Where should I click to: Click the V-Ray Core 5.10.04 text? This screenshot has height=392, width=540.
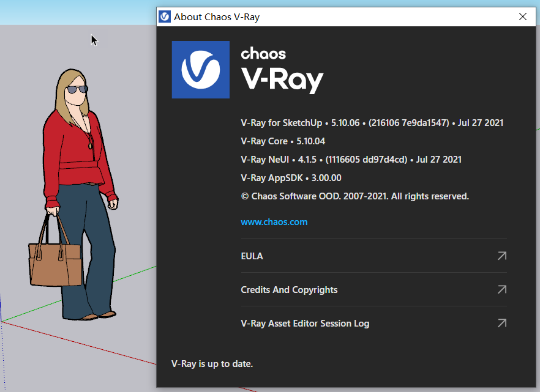click(283, 141)
